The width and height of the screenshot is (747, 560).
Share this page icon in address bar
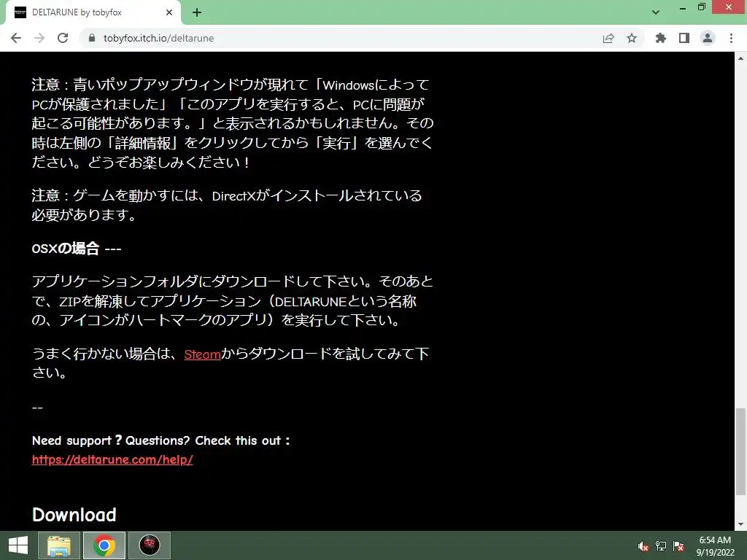608,38
